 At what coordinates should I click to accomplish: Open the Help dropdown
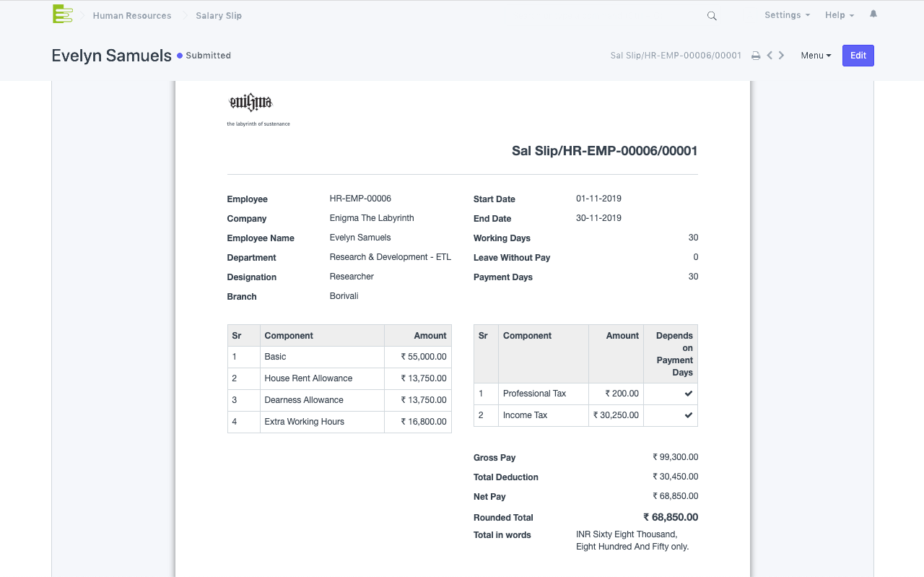tap(839, 15)
